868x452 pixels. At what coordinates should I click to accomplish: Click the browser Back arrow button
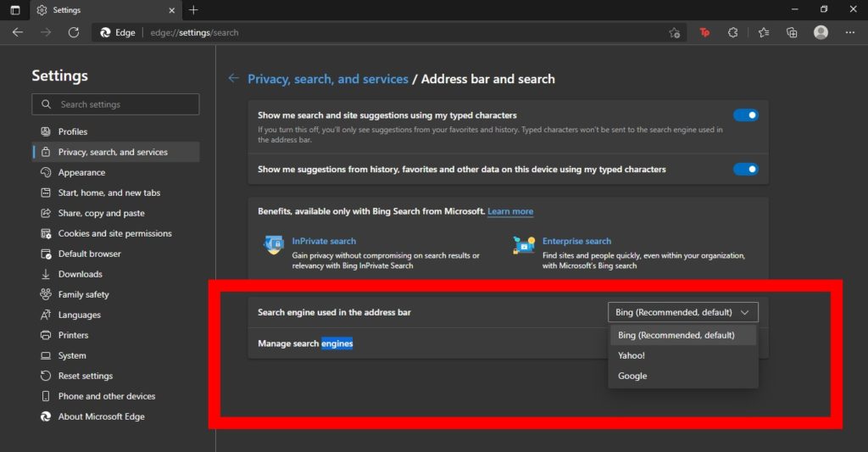pyautogui.click(x=18, y=33)
